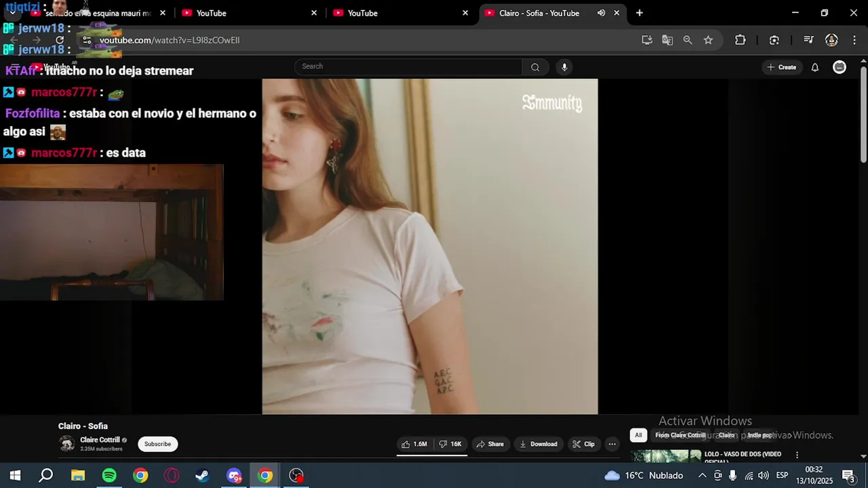The width and height of the screenshot is (868, 488).
Task: Select the All filter chip
Action: 638,435
